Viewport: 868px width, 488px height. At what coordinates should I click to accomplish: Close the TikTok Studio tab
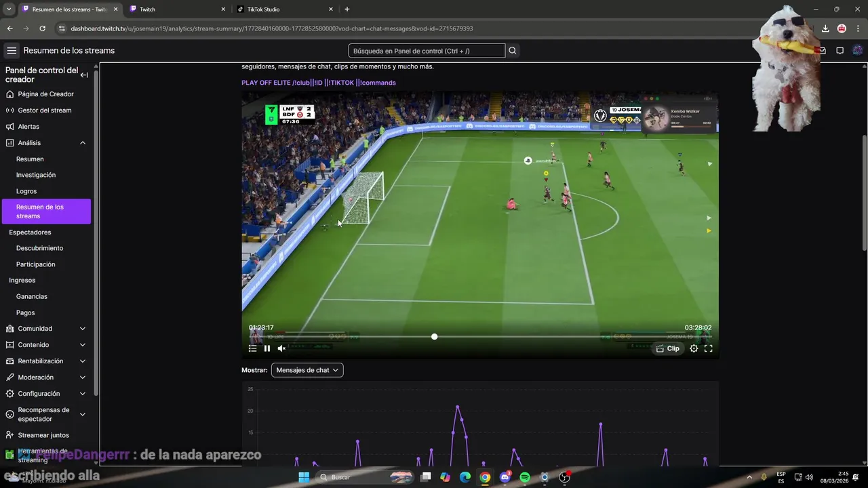pyautogui.click(x=331, y=9)
